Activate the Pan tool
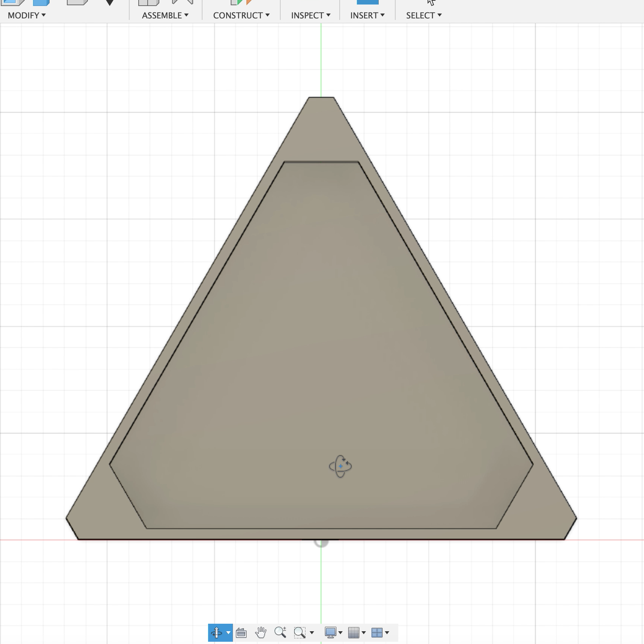 point(260,632)
